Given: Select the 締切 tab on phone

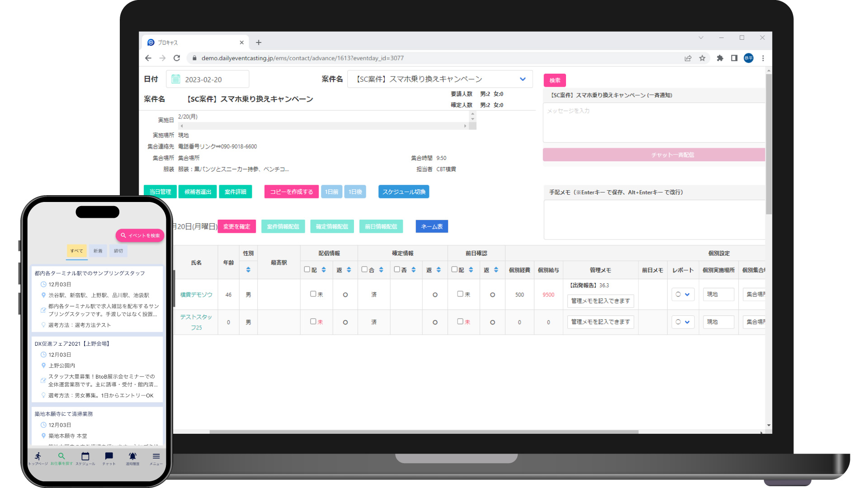Looking at the screenshot, I should coord(118,251).
